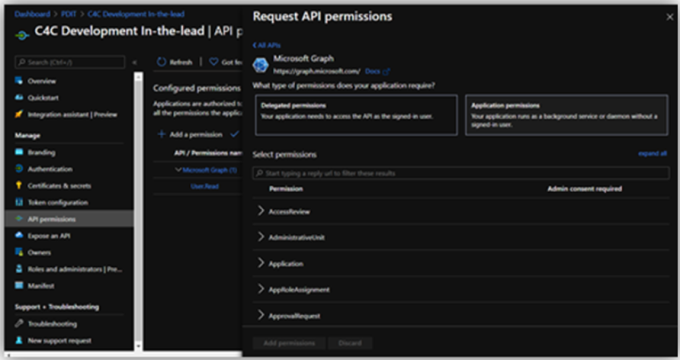The image size is (680, 360).
Task: Open Overview from the sidebar
Action: pyautogui.click(x=42, y=81)
